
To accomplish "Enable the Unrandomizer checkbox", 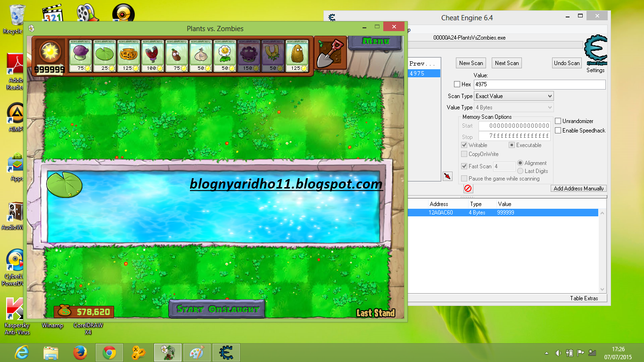I will pos(558,121).
